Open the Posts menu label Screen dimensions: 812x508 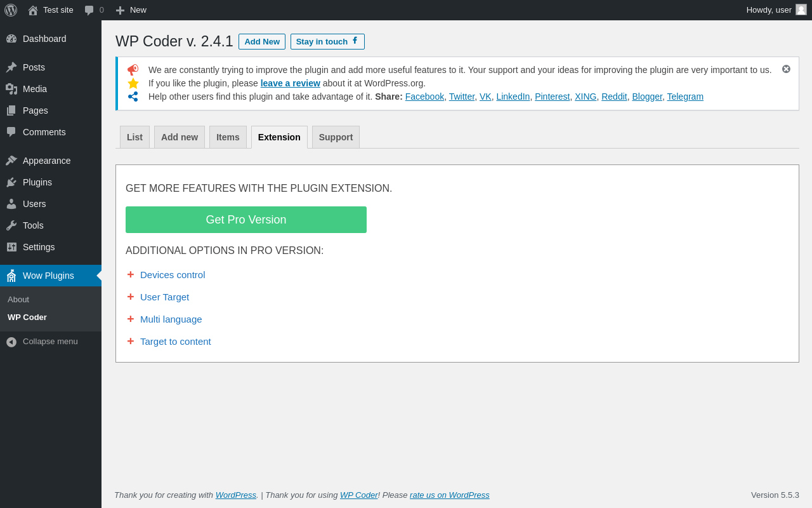tap(34, 67)
